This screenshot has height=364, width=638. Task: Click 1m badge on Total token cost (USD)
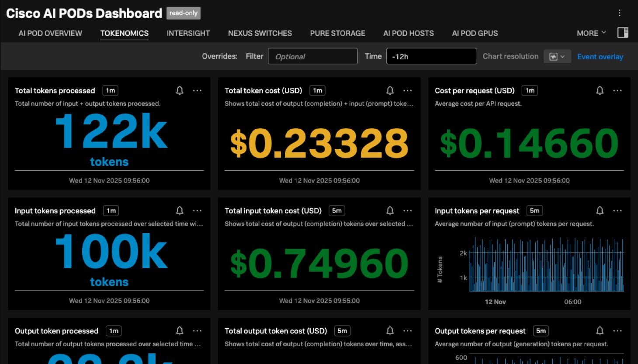(x=318, y=90)
